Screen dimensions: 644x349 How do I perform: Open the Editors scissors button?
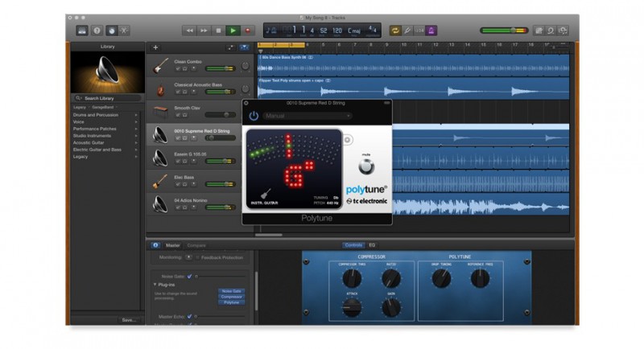coord(125,31)
